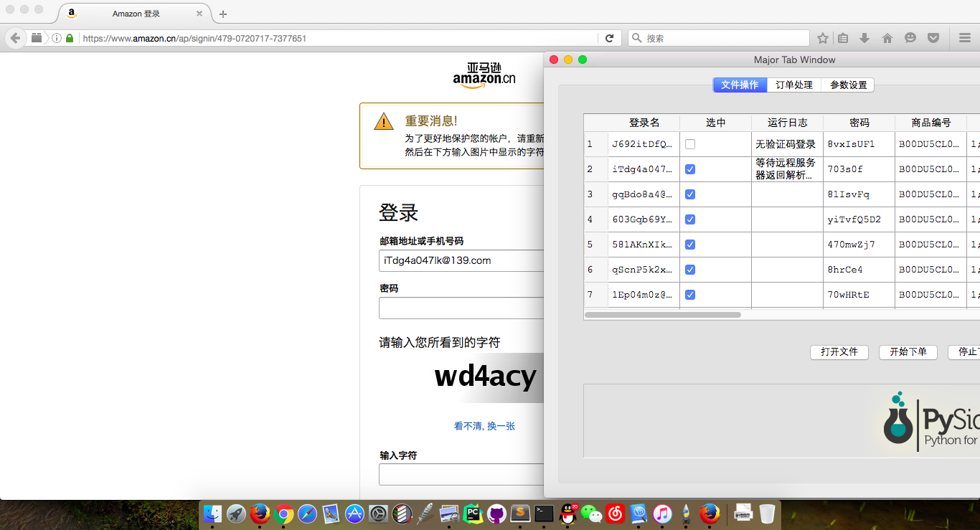Uncheck the box for row 581AKnXIk

click(x=690, y=245)
